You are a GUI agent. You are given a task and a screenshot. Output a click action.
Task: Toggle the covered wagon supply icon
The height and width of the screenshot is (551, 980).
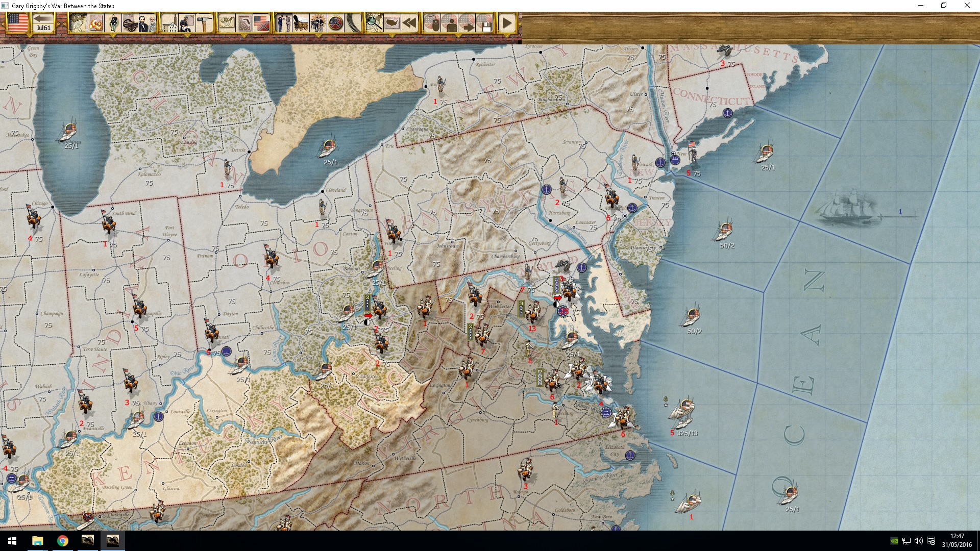300,23
